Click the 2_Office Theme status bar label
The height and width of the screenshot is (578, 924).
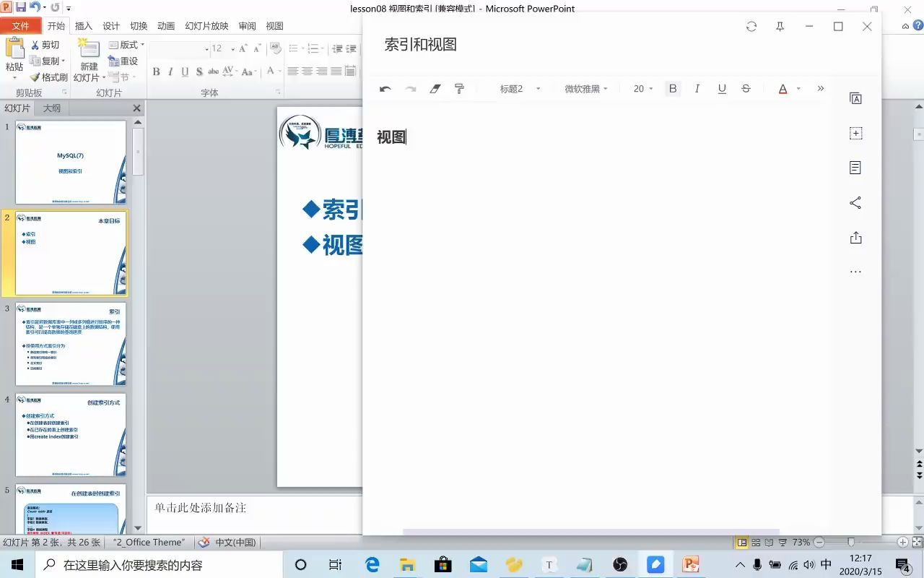pyautogui.click(x=149, y=543)
